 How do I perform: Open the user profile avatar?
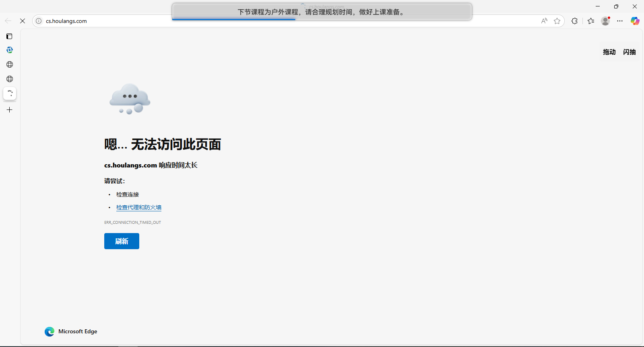point(605,21)
